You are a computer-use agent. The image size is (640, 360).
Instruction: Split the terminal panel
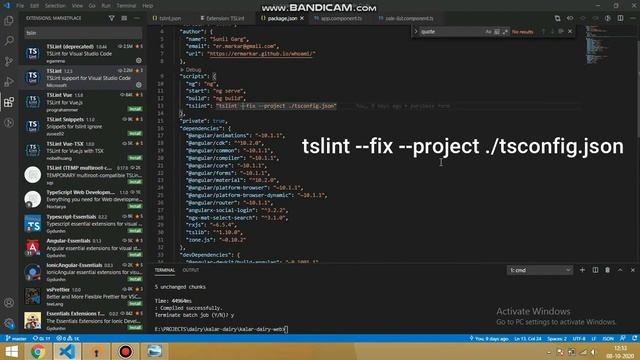[x=595, y=270]
